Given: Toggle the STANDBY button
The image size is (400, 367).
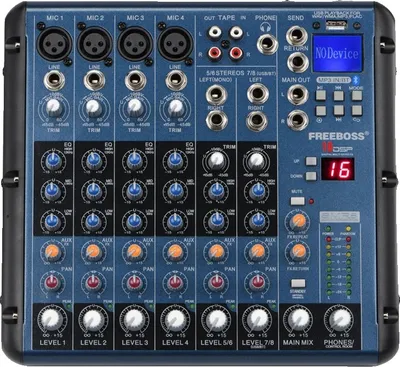Looking at the screenshot, I should [x=298, y=283].
